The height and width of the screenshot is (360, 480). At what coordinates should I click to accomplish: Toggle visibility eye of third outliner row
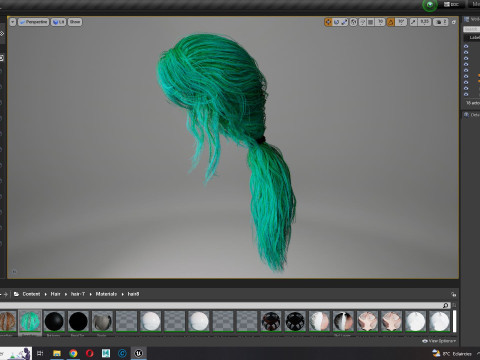(x=466, y=58)
